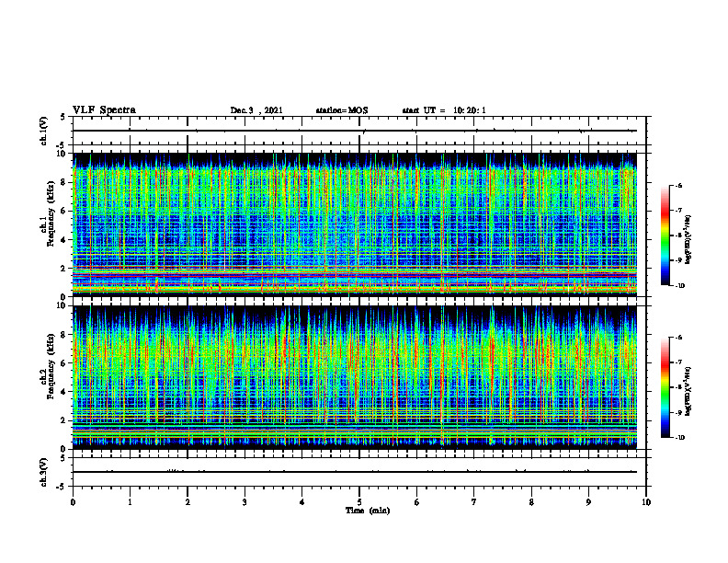This screenshot has width=728, height=563.
Task: Click the "Time (min)" x-axis label
Action: point(368,511)
